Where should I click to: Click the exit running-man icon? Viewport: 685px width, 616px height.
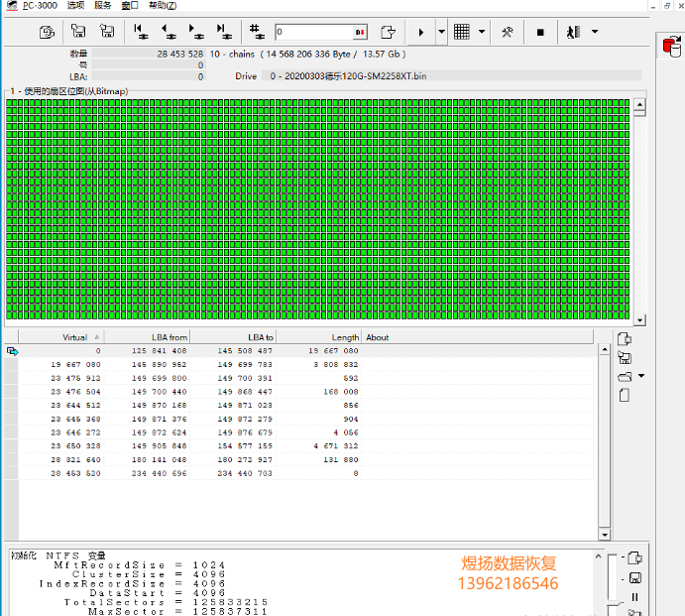pos(574,32)
